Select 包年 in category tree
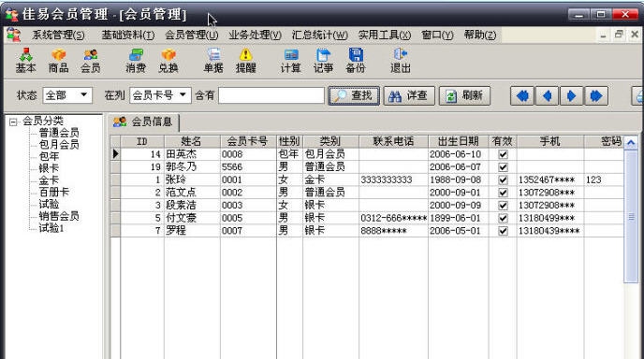 (49, 156)
